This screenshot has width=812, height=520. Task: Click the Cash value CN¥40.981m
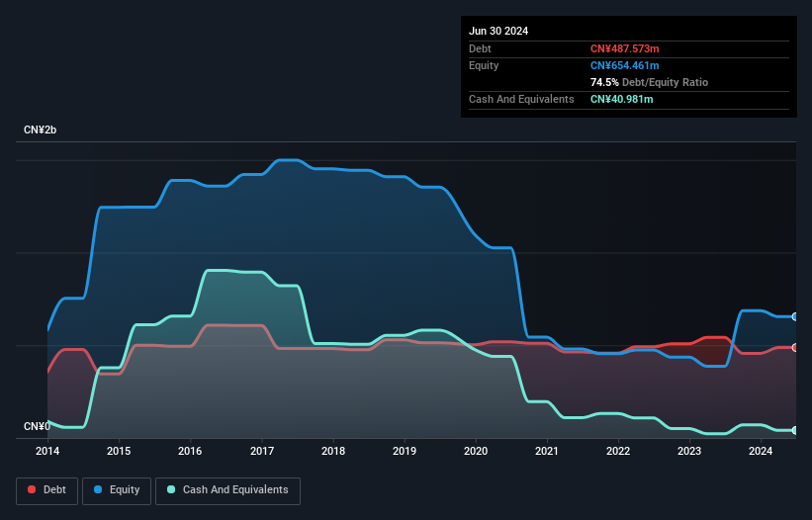click(x=621, y=99)
